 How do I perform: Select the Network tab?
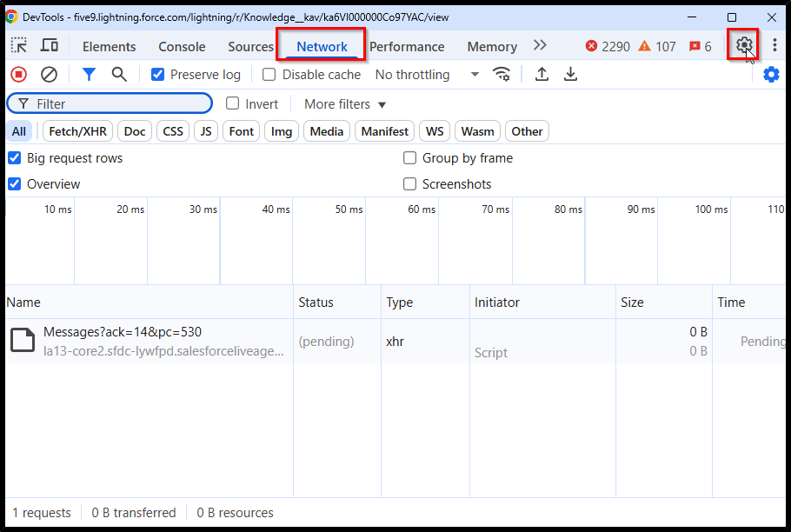click(x=322, y=46)
